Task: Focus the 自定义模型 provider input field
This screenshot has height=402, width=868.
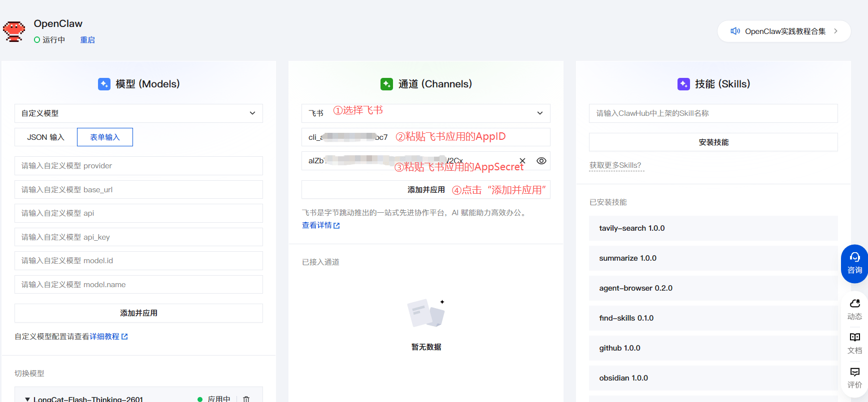Action: [x=138, y=166]
